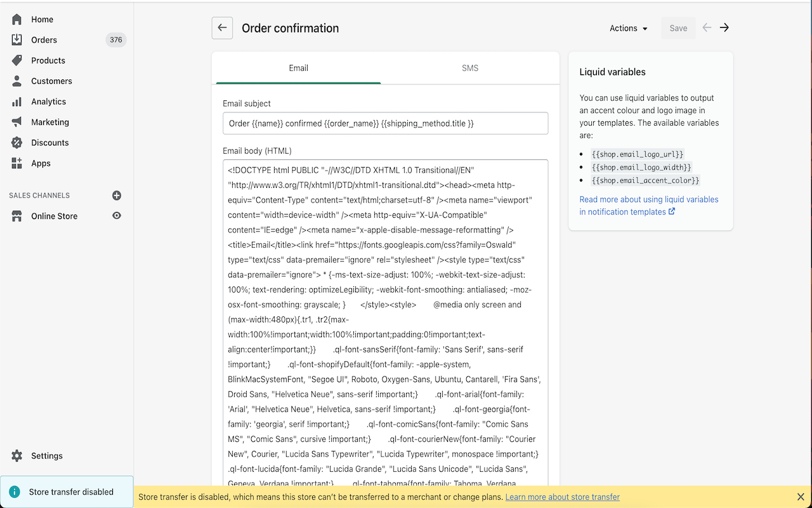
Task: Switch to the Email tab
Action: (299, 68)
